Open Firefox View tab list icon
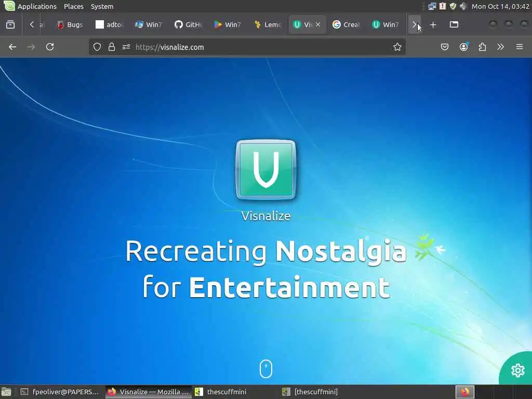The image size is (532, 399). point(10,24)
